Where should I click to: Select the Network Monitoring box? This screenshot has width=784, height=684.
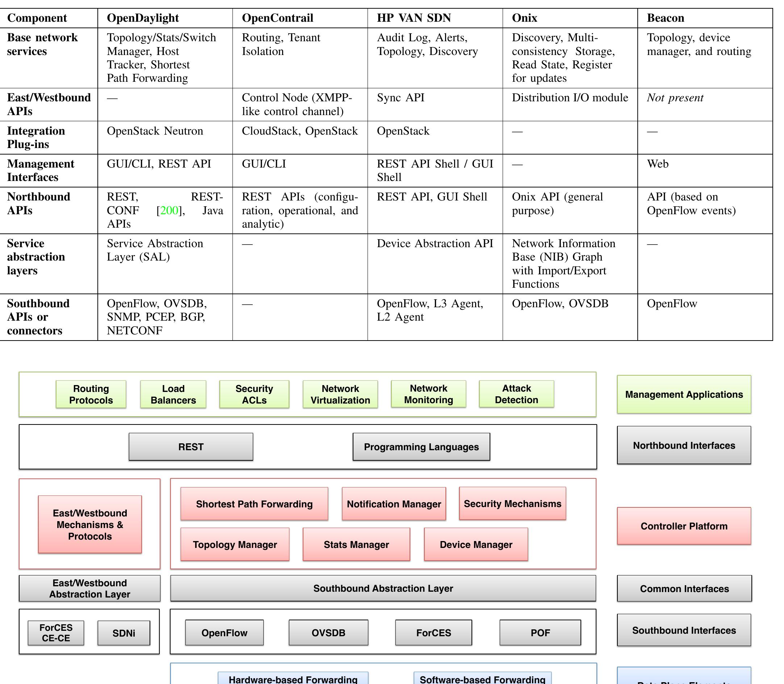428,394
